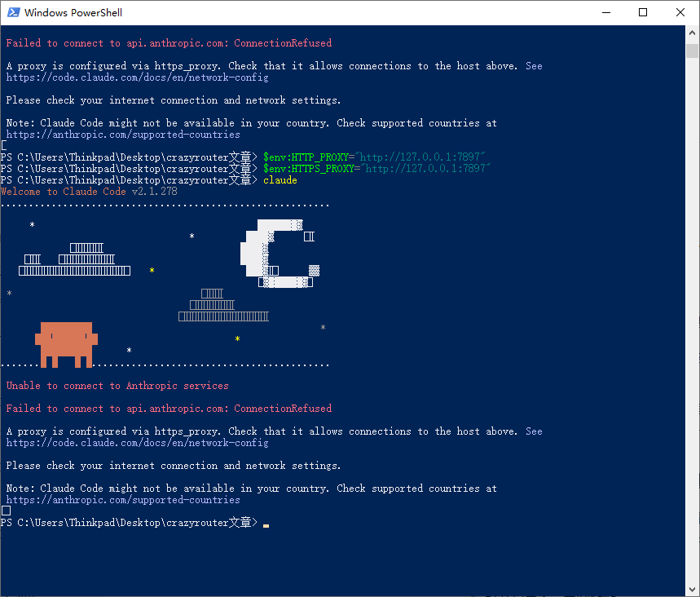Click the PowerShell icon in title bar
Image resolution: width=700 pixels, height=597 pixels.
coord(13,12)
